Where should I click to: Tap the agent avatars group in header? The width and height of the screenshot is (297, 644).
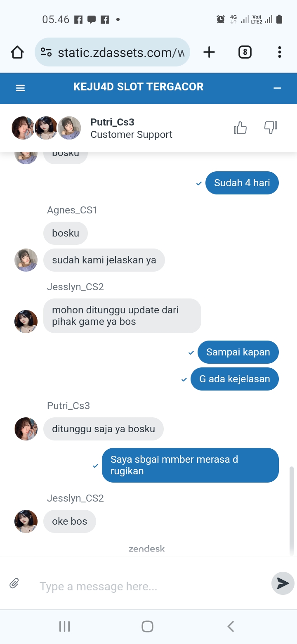[x=46, y=128]
